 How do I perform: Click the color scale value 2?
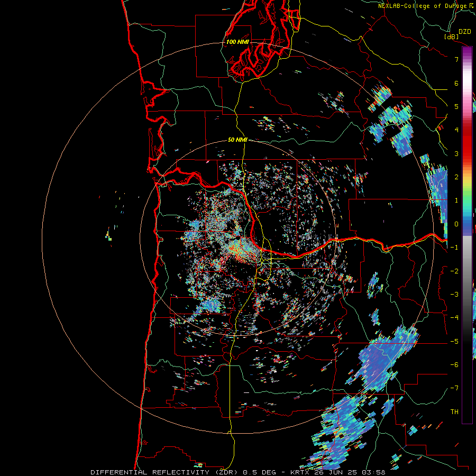tap(456, 177)
